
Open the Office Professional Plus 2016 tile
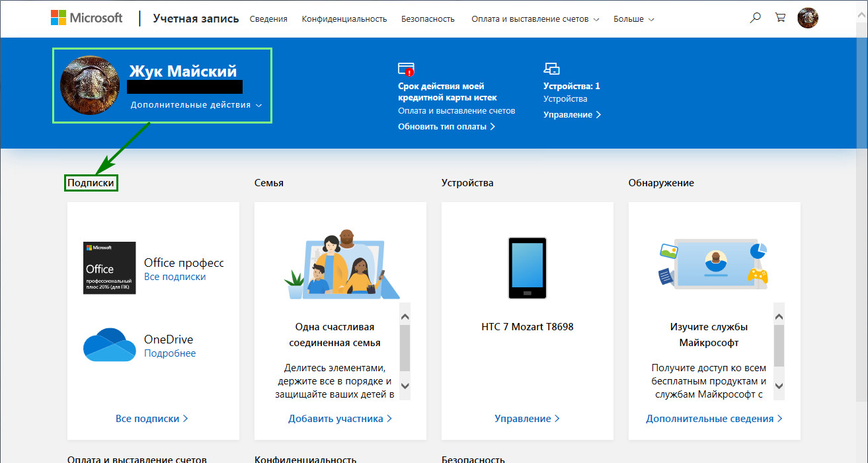110,267
